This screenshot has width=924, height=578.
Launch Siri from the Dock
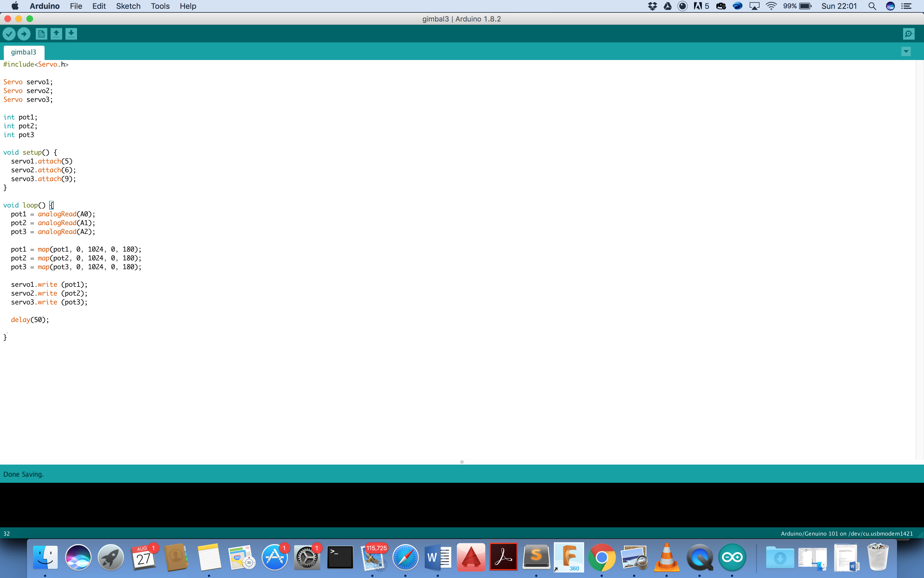(x=78, y=557)
